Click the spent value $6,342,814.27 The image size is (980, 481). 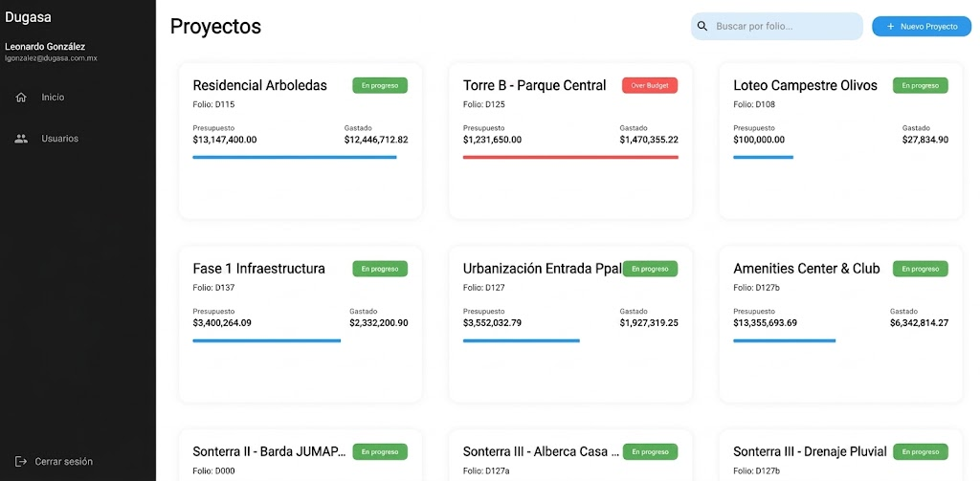pyautogui.click(x=920, y=323)
